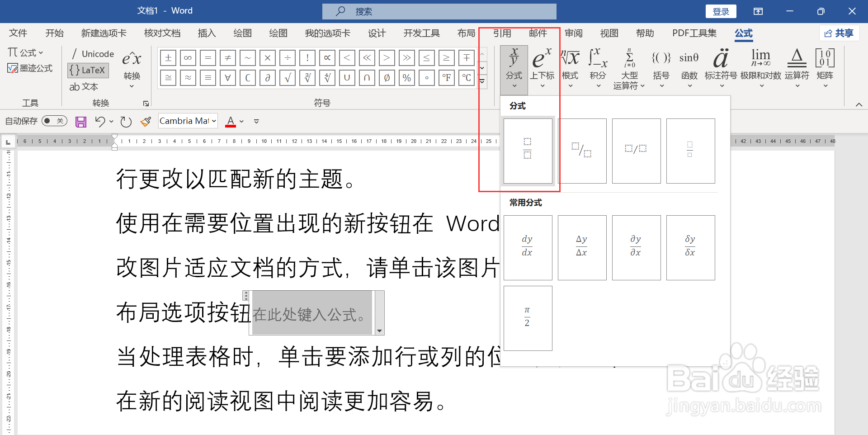Image resolution: width=868 pixels, height=435 pixels.
Task: Apply the red font color button
Action: pos(231,121)
